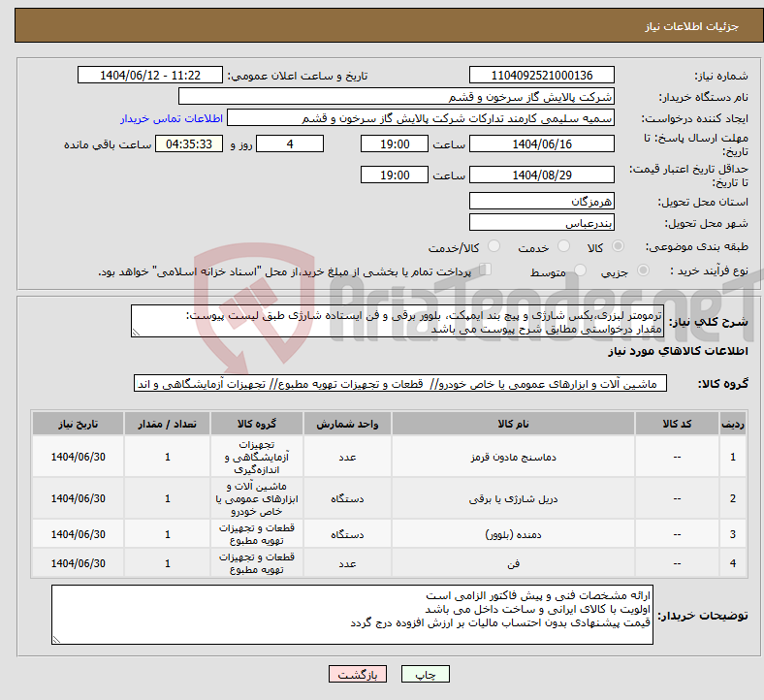
Task: Click the city field بندرعباس
Action: coord(541,223)
